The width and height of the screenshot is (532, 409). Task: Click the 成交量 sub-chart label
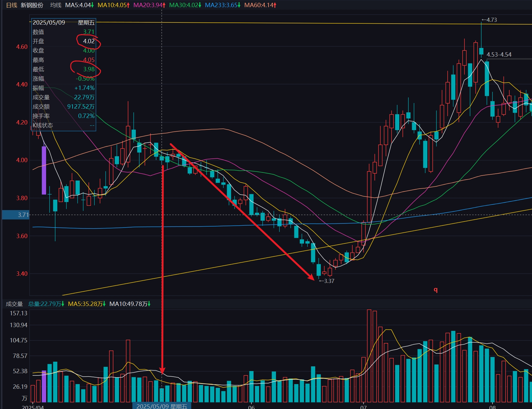[x=14, y=304]
